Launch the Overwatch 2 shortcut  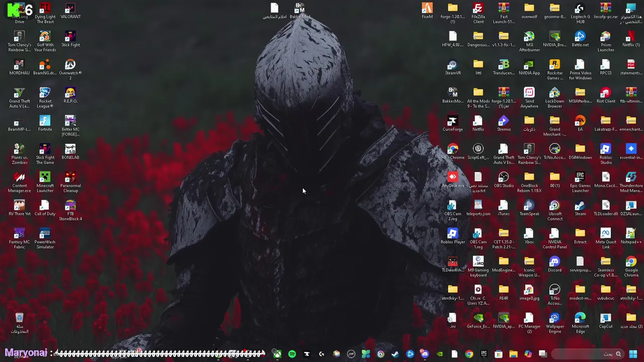(x=70, y=70)
